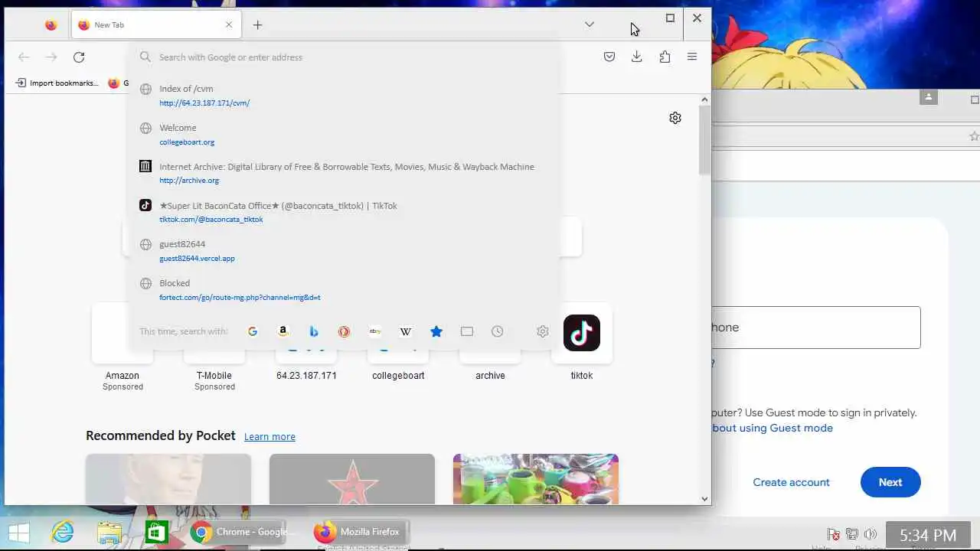Switch to Mozilla Firefox taskbar button
The width and height of the screenshot is (980, 551).
click(x=359, y=533)
